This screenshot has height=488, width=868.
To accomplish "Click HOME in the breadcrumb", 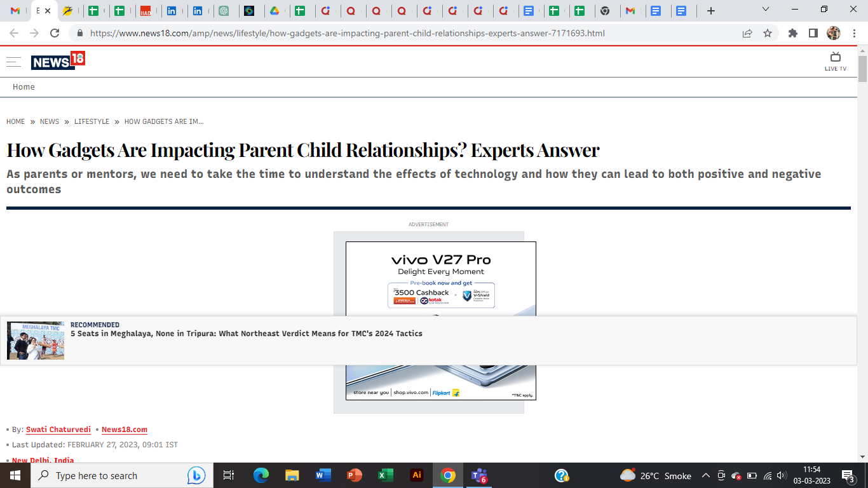I will (x=16, y=121).
